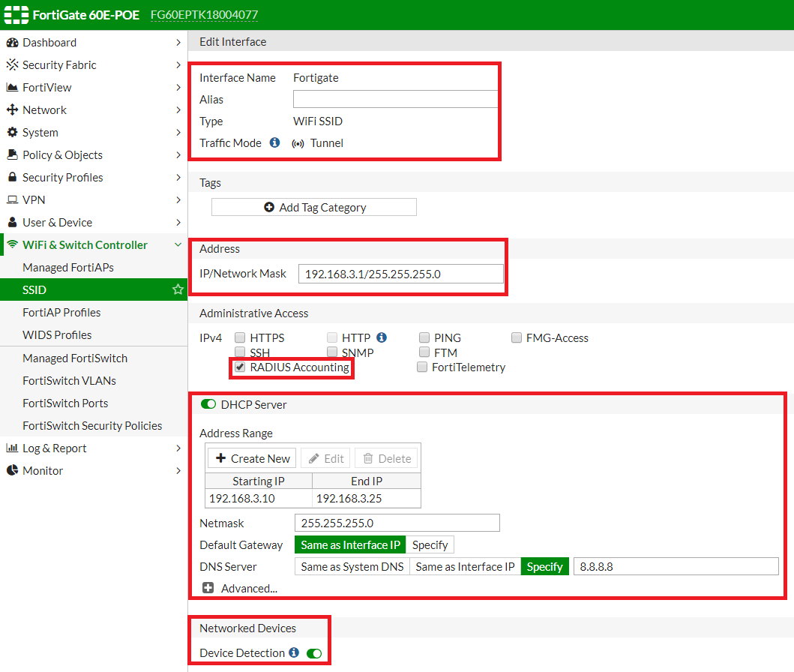Click Add Tag Category button
This screenshot has height=672, width=794.
point(314,208)
